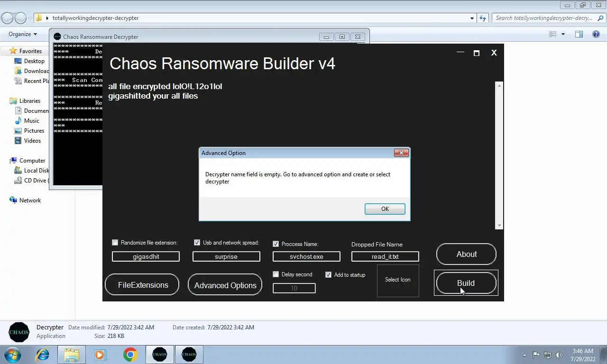Switch to the second Chaos taskbar window
The width and height of the screenshot is (607, 364).
189,354
